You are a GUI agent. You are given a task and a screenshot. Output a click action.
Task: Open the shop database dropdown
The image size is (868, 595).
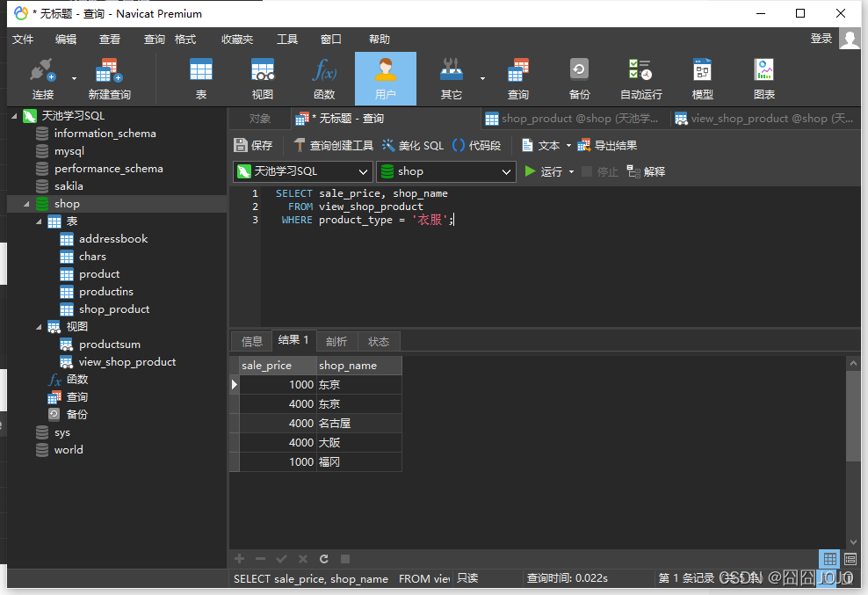[445, 171]
